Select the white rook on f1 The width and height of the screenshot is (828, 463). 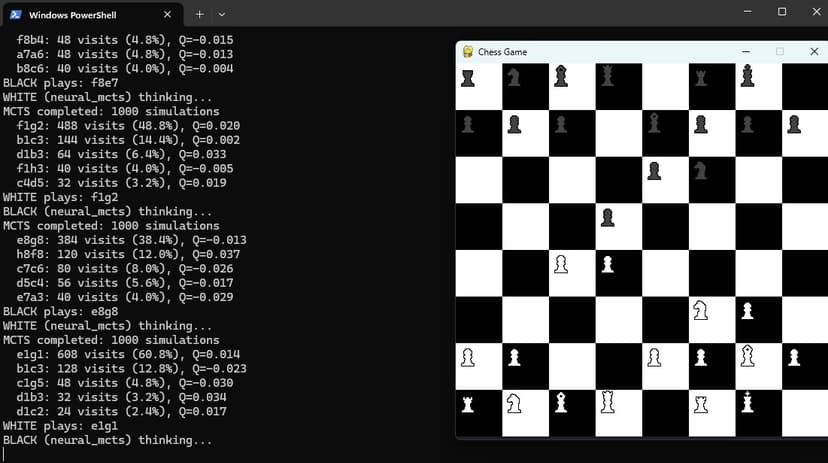[x=701, y=404]
